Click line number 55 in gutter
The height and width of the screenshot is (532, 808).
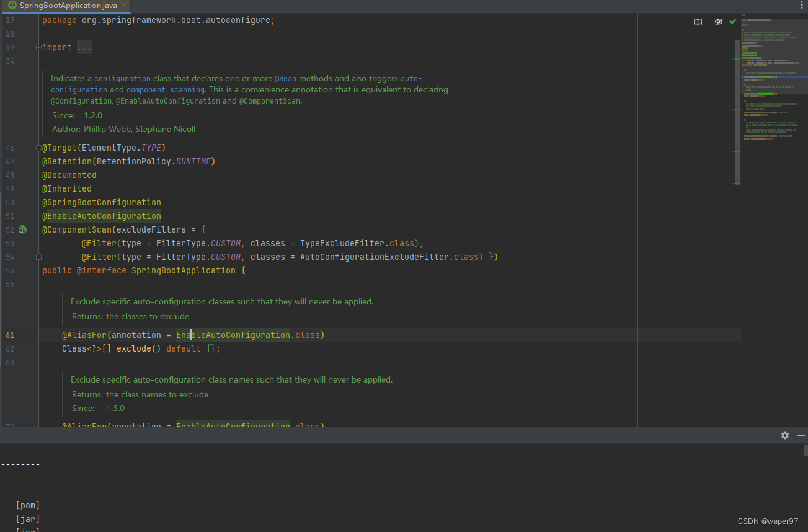coord(10,270)
